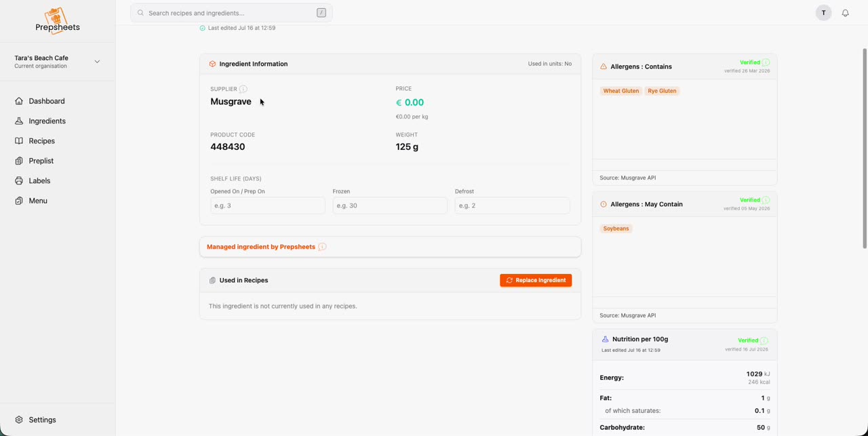Click the Rye Gluten allergen tag

662,91
